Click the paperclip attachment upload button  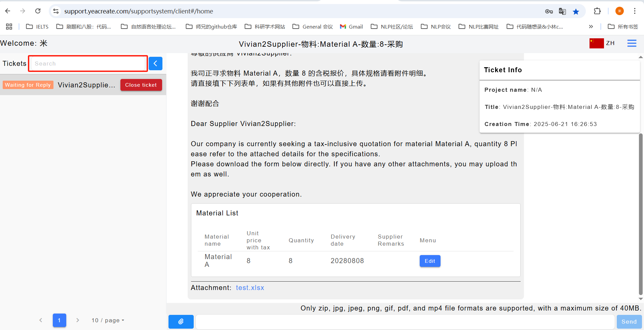(181, 322)
